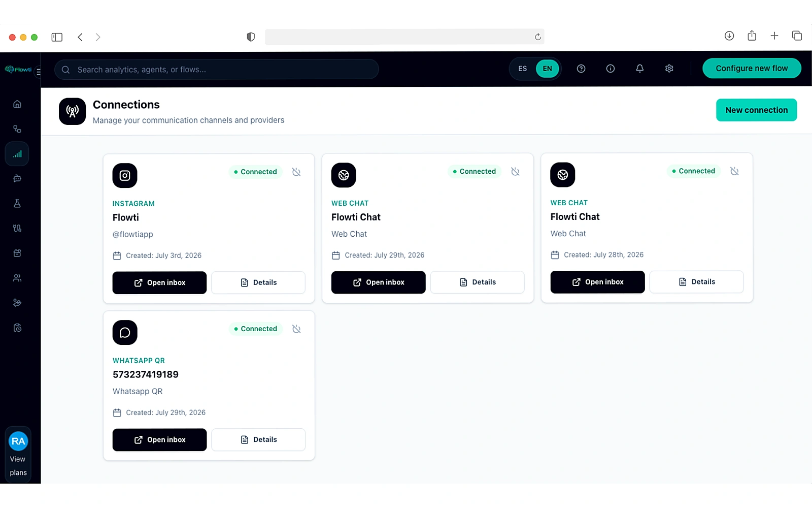Open inbox for Instagram Flowti
The width and height of the screenshot is (812, 508).
click(x=159, y=282)
